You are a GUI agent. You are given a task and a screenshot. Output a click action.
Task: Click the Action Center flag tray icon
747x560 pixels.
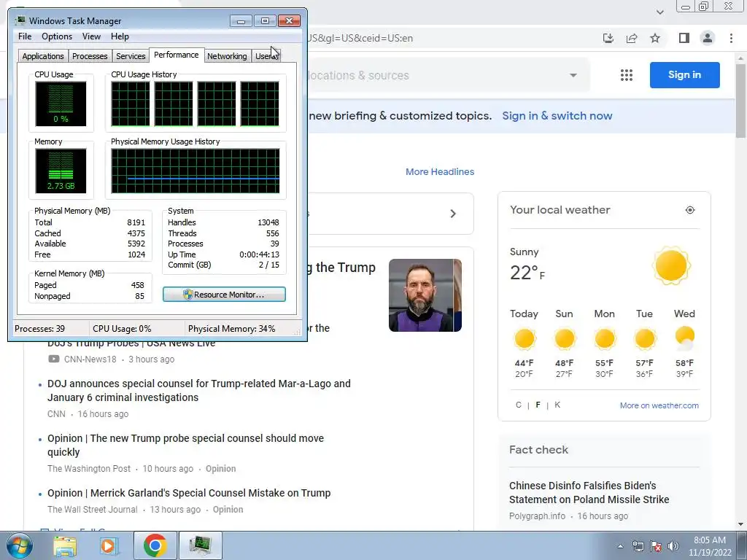coord(656,546)
